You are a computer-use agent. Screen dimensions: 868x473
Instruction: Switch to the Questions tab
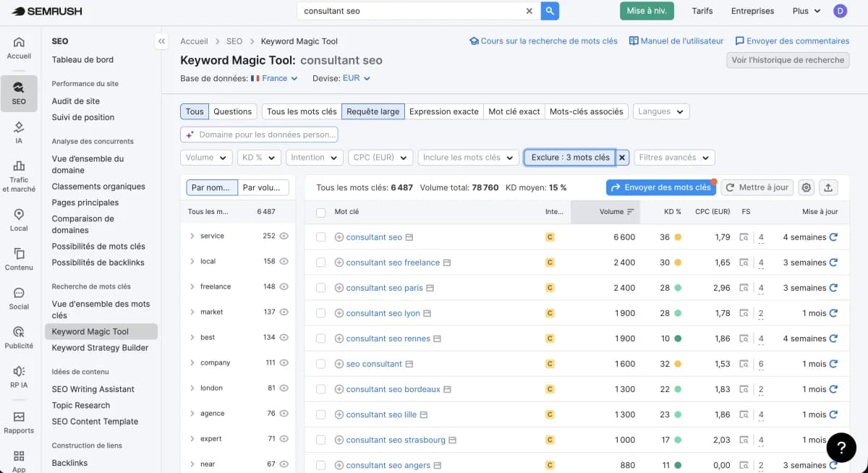tap(234, 111)
